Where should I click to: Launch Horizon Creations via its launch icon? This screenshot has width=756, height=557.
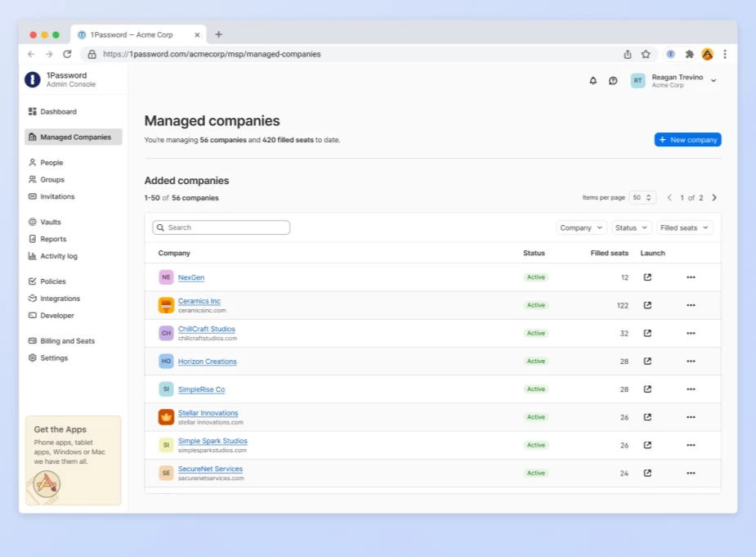pyautogui.click(x=647, y=361)
